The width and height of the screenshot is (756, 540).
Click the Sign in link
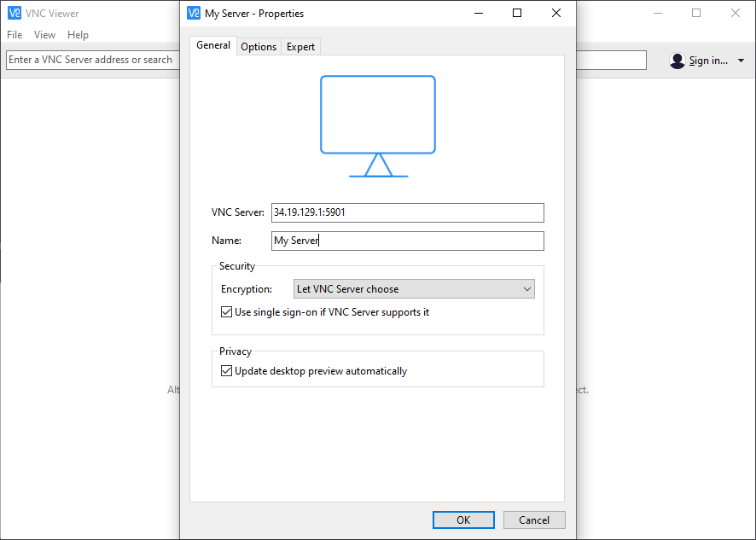point(708,61)
